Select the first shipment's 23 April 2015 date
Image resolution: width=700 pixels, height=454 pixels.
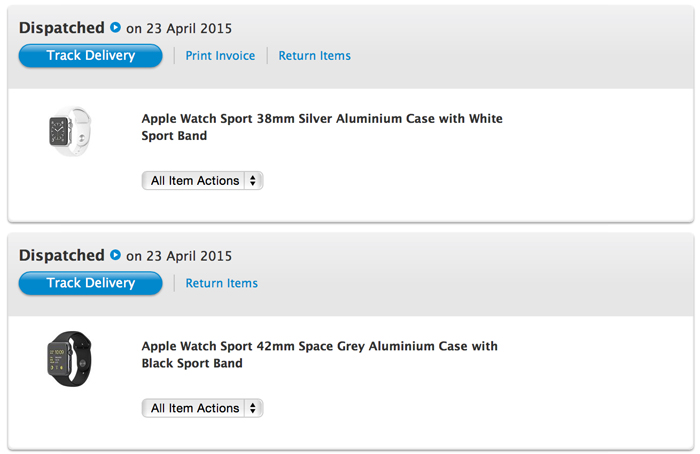[x=189, y=29]
